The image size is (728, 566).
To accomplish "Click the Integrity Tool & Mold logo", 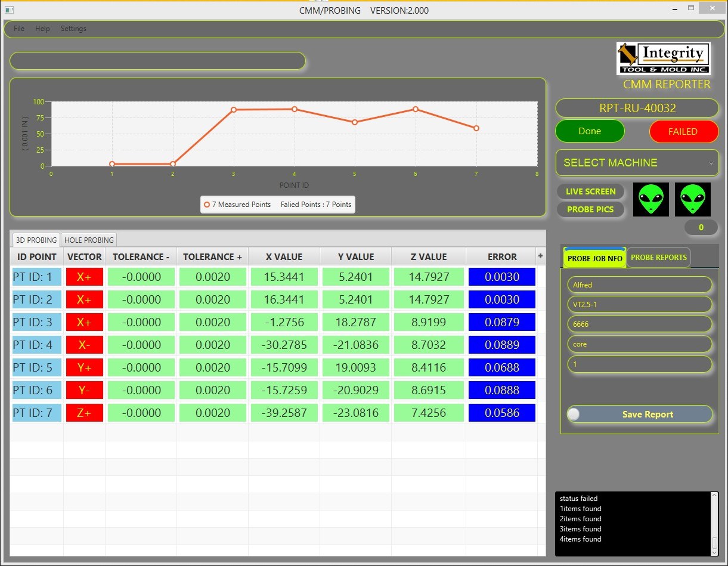I will click(x=663, y=58).
